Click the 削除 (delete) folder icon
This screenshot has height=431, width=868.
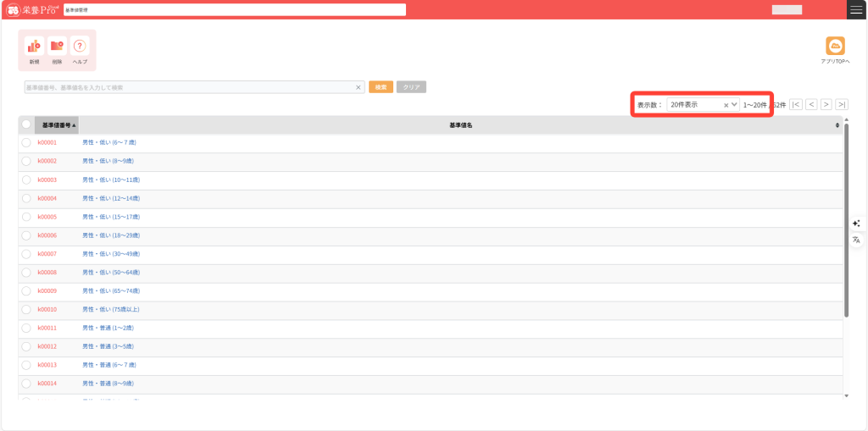pyautogui.click(x=57, y=47)
